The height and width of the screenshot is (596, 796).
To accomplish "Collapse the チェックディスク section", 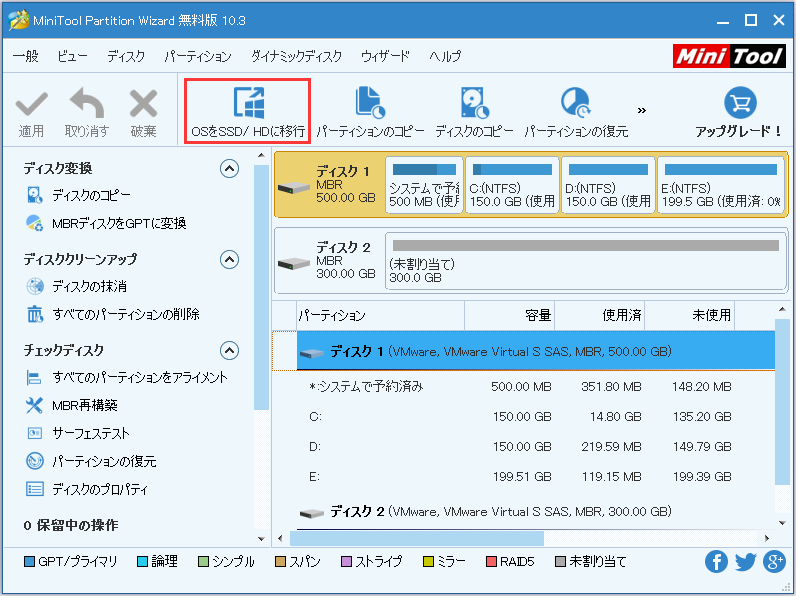I will [229, 350].
